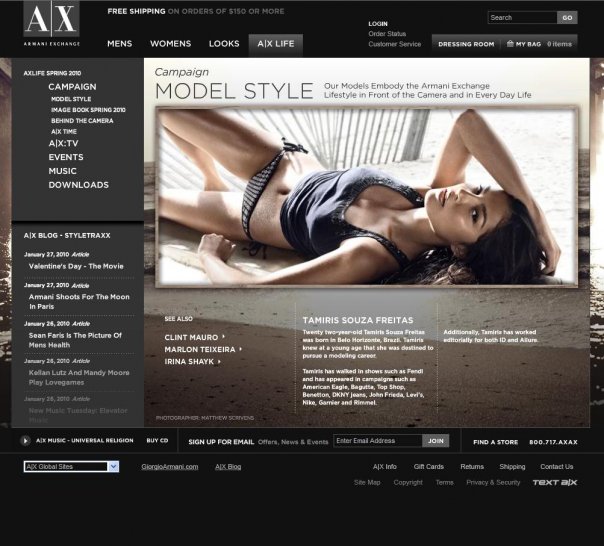
Task: Open Terms link
Action: (x=445, y=482)
